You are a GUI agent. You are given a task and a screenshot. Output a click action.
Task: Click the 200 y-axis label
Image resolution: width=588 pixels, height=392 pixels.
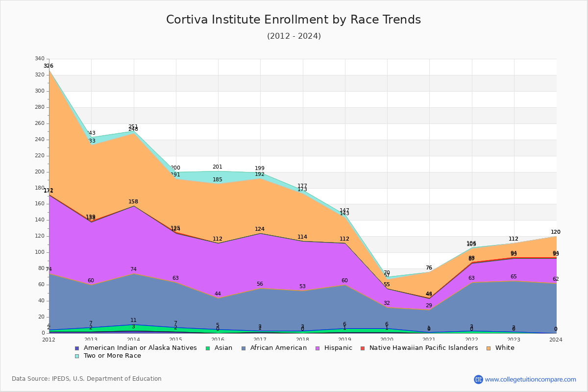40,172
